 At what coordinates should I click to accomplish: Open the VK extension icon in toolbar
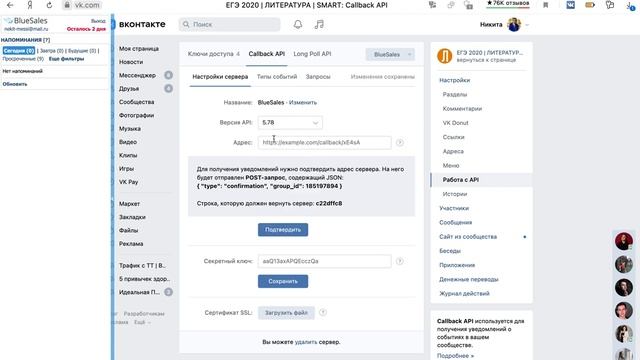pos(570,5)
